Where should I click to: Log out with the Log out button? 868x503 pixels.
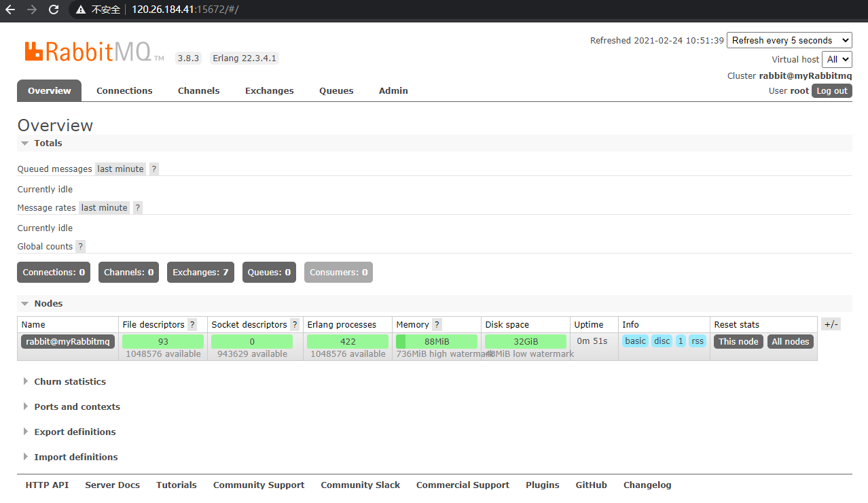coord(831,91)
